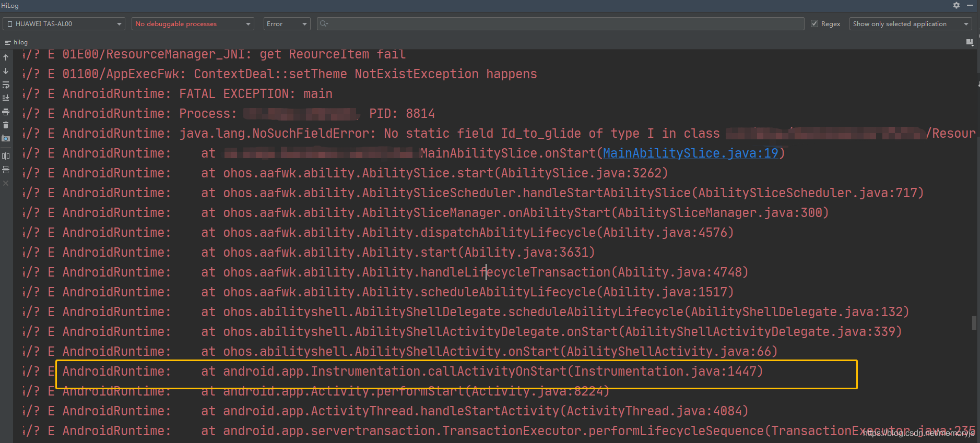This screenshot has width=980, height=443.
Task: Click the screen capture camera icon
Action: point(6,138)
